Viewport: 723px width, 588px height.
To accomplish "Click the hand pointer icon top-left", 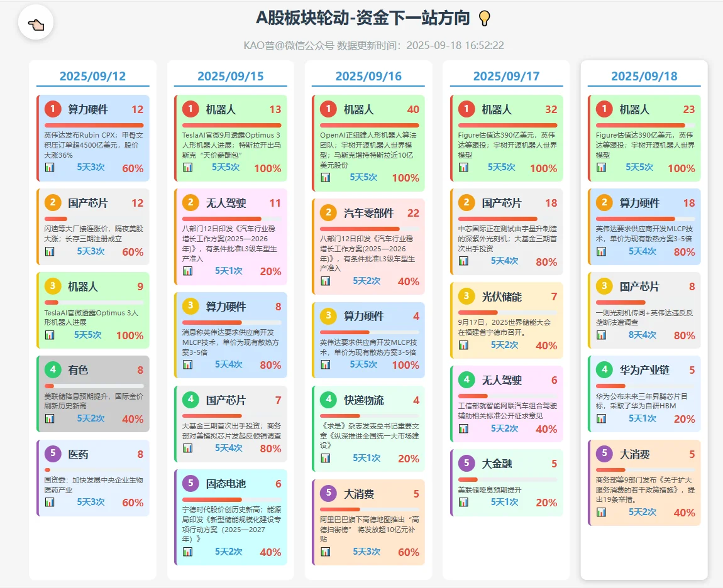I will coord(36,23).
